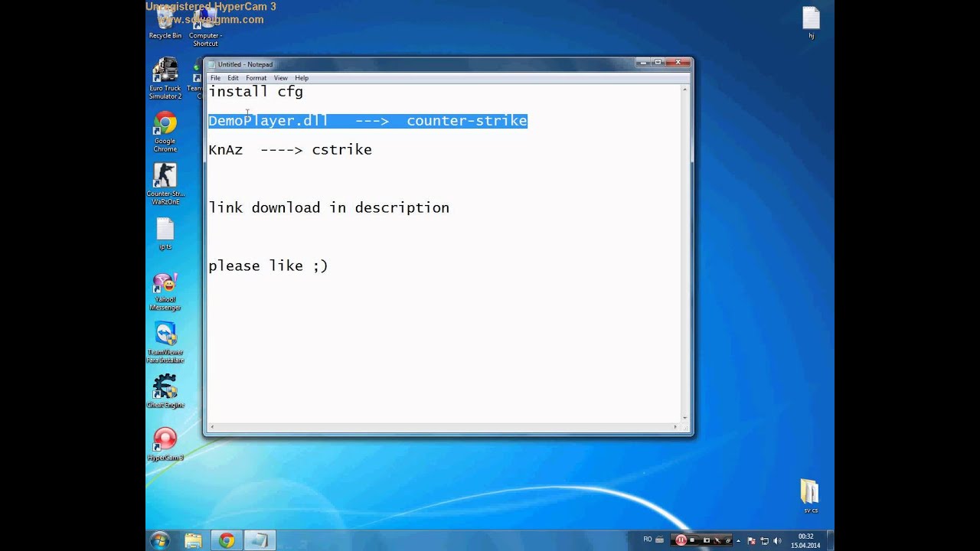Click the Show desktop button
This screenshot has height=551, width=980.
[830, 540]
